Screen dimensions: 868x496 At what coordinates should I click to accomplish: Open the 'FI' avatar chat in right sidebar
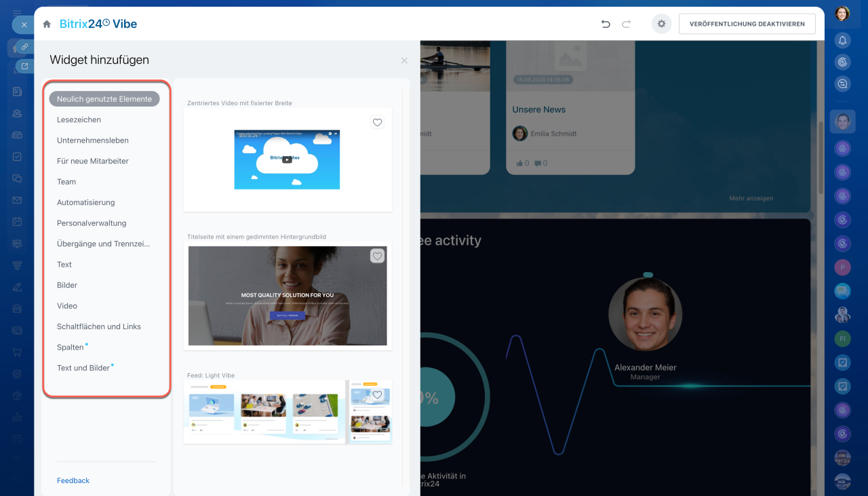point(842,338)
